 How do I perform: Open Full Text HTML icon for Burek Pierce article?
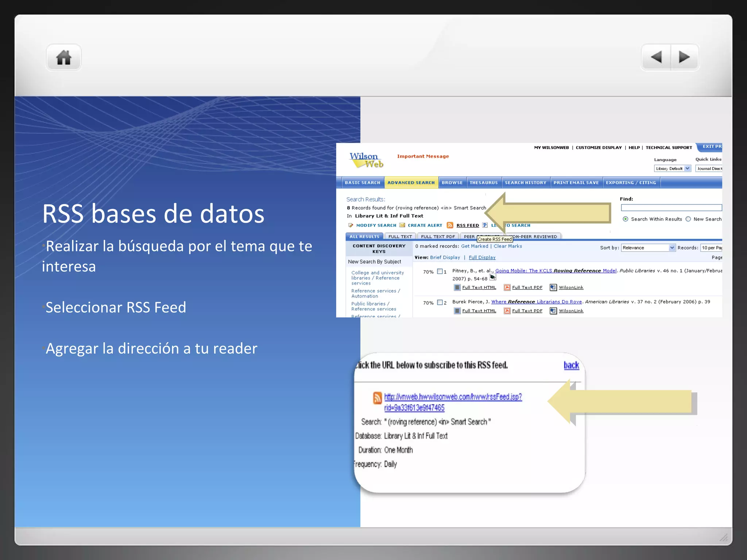click(457, 311)
